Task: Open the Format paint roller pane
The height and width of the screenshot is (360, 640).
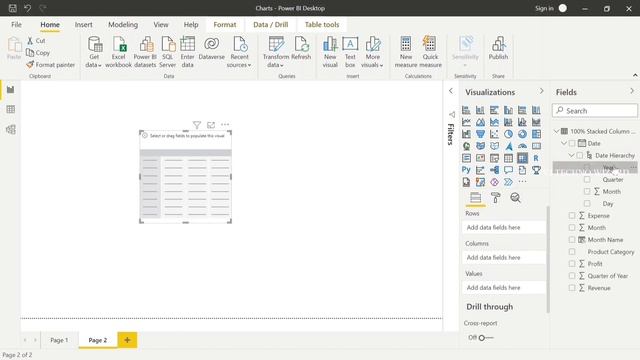Action: 496,198
